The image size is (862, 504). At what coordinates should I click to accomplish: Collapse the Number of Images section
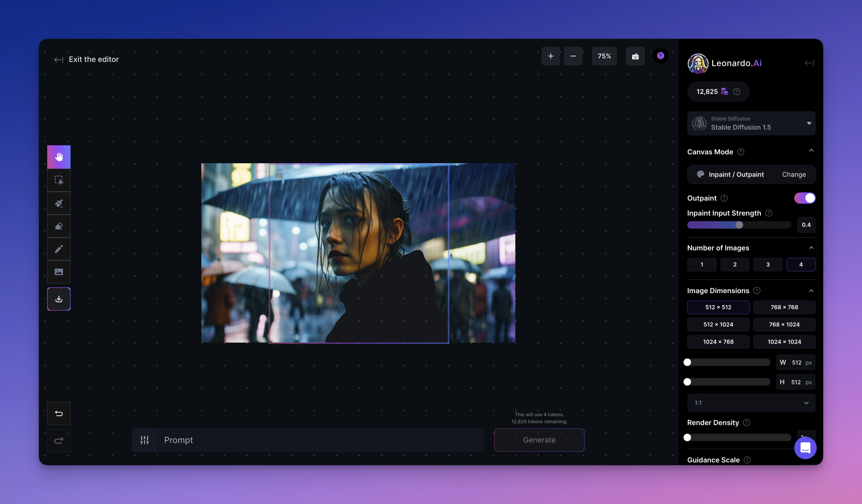(x=811, y=248)
